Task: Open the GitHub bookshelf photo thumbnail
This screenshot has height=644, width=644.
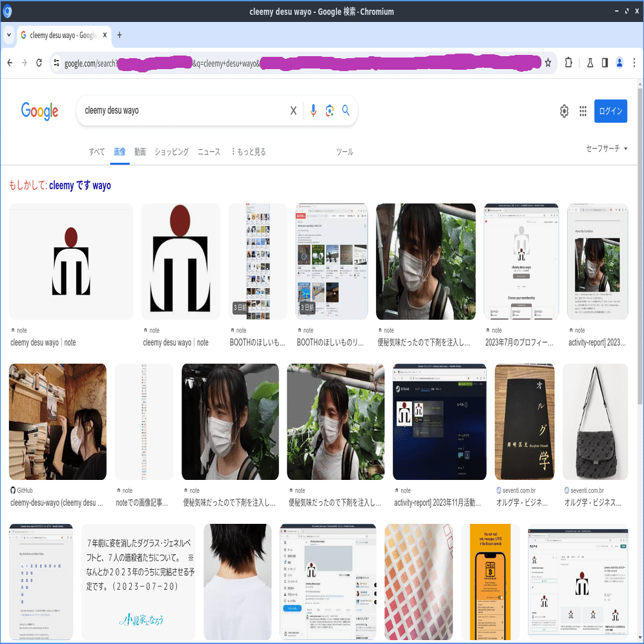Action: (57, 421)
